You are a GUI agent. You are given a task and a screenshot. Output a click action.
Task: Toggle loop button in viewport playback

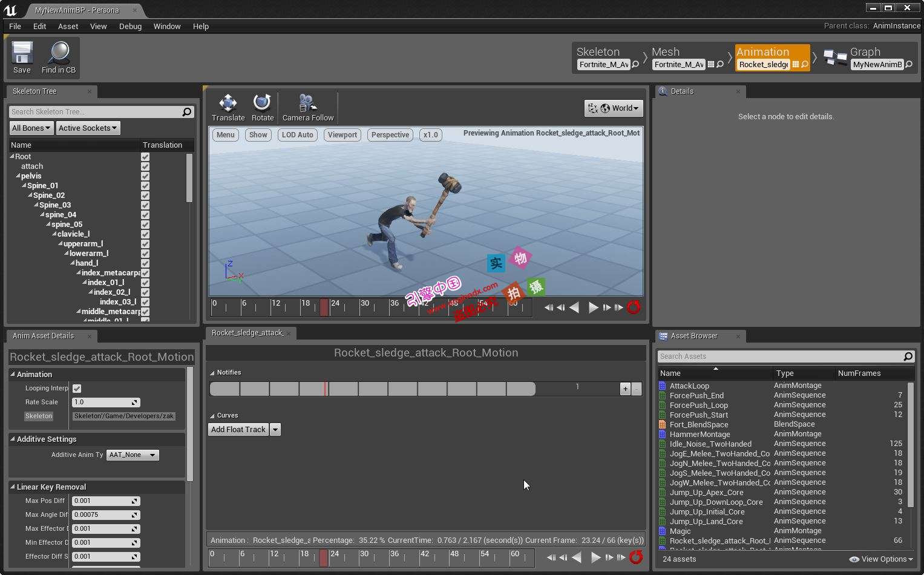pos(634,307)
